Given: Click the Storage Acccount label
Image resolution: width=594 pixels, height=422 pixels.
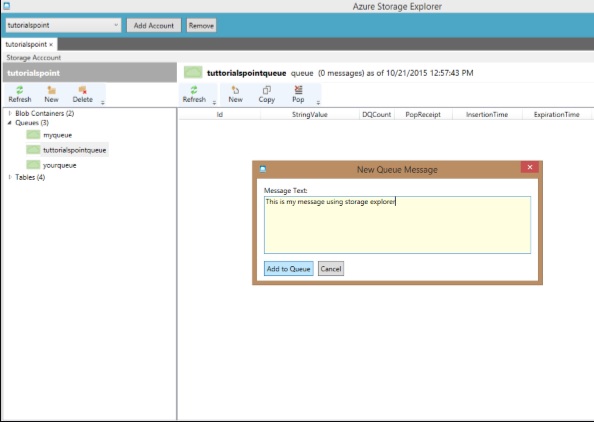Looking at the screenshot, I should pos(34,58).
